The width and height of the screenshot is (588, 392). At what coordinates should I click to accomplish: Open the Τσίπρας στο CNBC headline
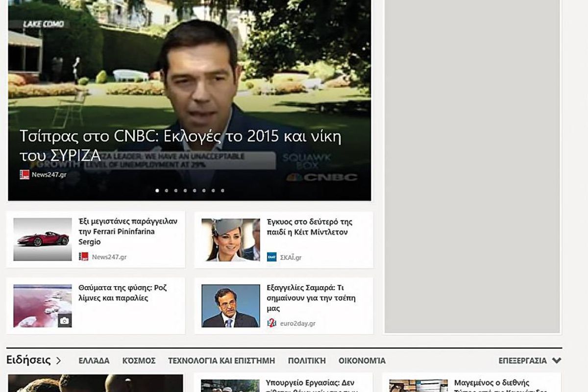point(180,146)
